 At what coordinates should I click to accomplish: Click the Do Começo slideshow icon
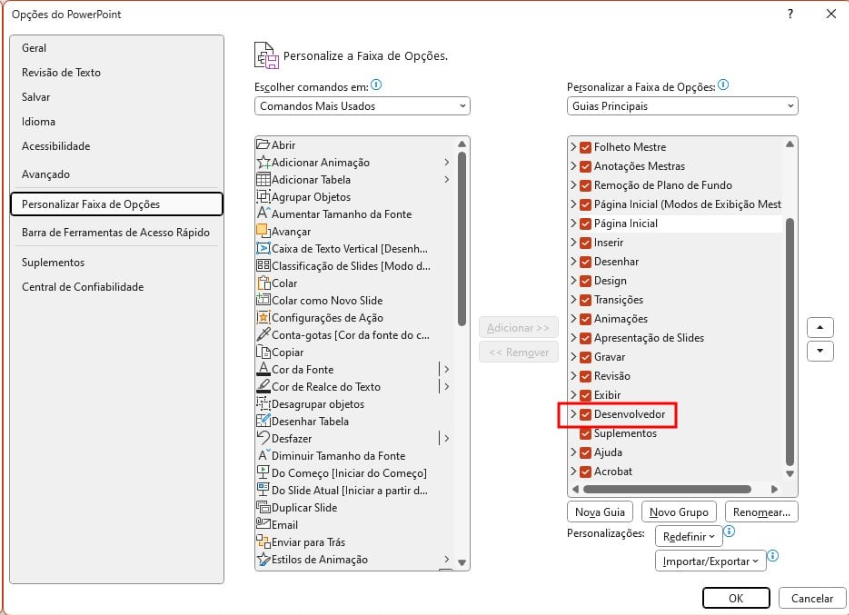coord(263,473)
